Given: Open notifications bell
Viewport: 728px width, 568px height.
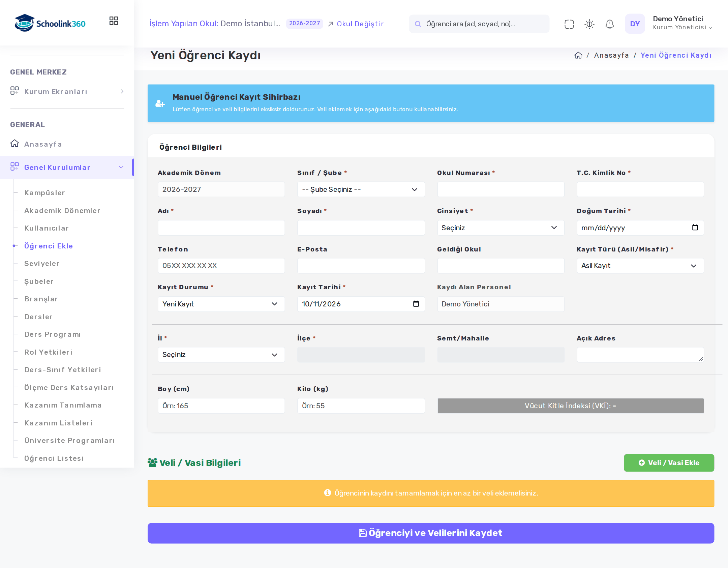Looking at the screenshot, I should pos(609,24).
